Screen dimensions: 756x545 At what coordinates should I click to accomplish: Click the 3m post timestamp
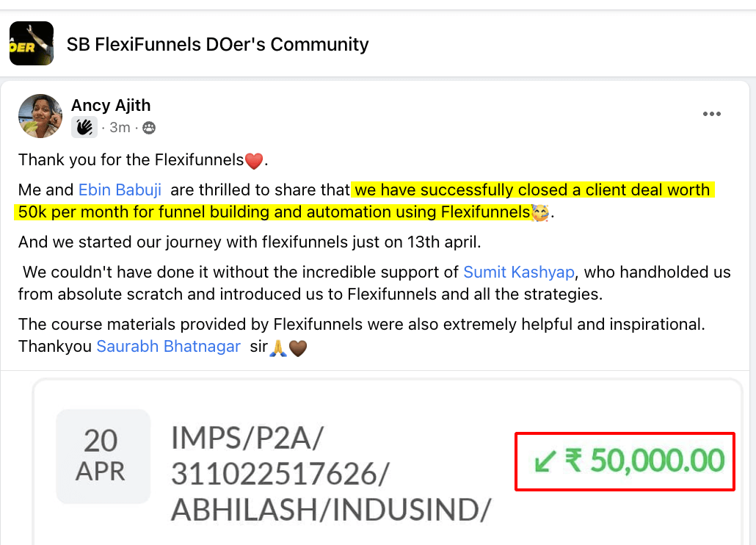click(120, 128)
